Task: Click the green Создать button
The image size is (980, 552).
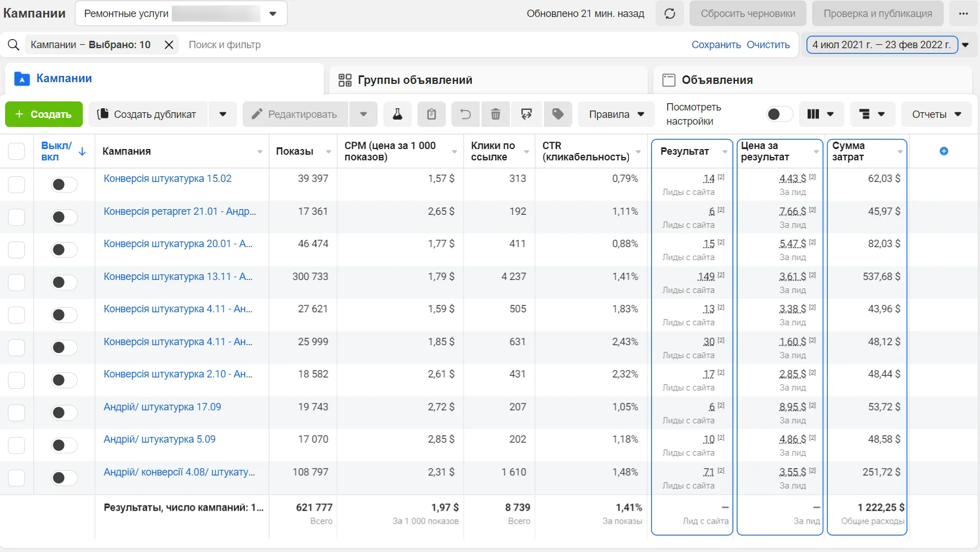Action: (x=44, y=114)
